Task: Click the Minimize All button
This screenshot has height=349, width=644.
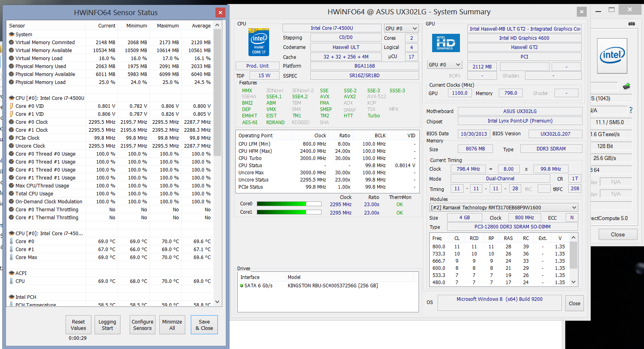Action: (x=172, y=325)
